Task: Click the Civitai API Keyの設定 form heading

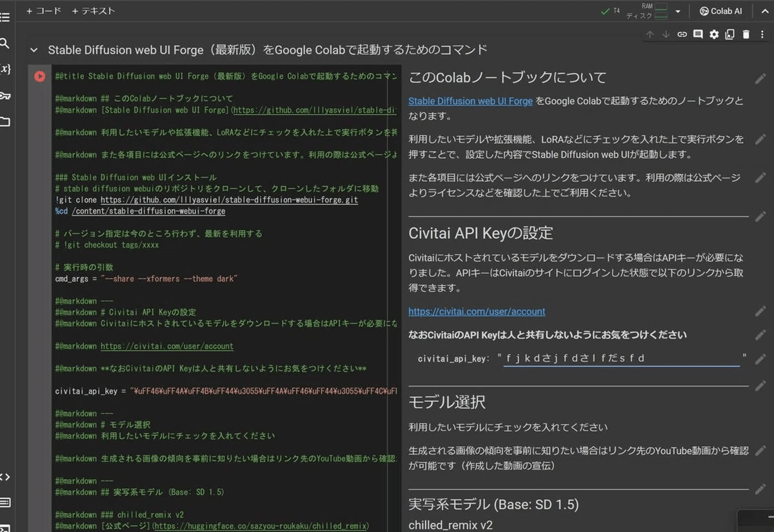Action: pos(481,233)
